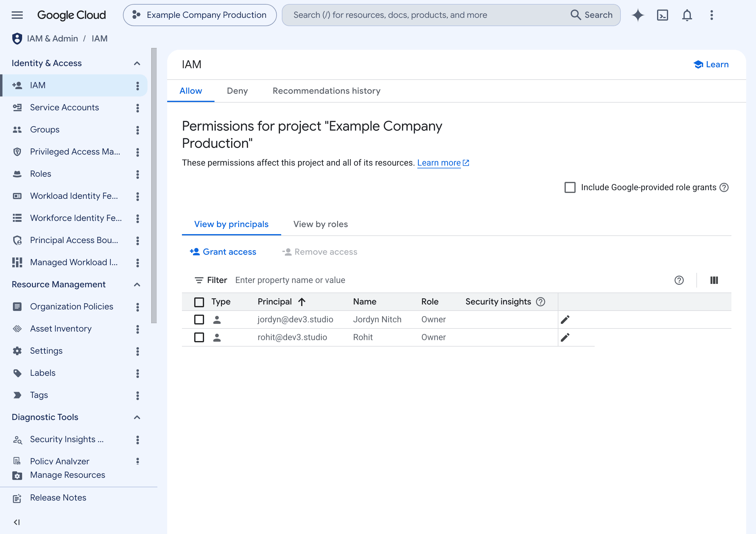Open Policy Analyzer in sidebar
756x534 pixels.
click(x=60, y=461)
